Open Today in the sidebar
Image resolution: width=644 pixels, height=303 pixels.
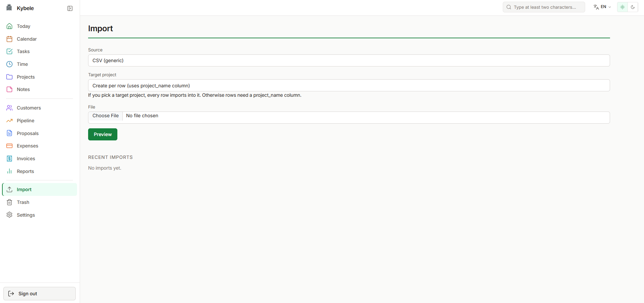click(39, 26)
